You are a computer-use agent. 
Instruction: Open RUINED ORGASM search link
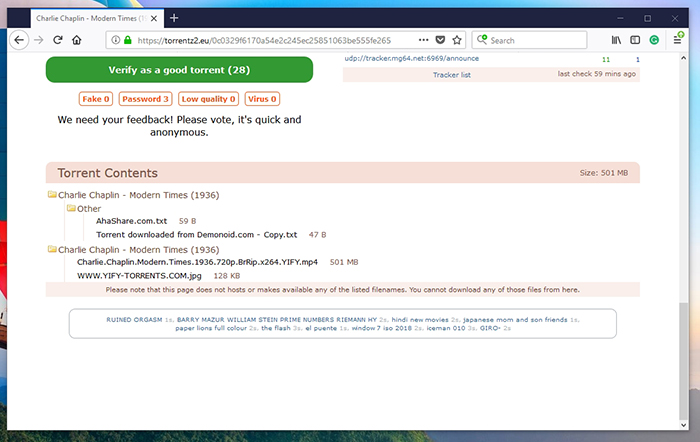(134, 320)
